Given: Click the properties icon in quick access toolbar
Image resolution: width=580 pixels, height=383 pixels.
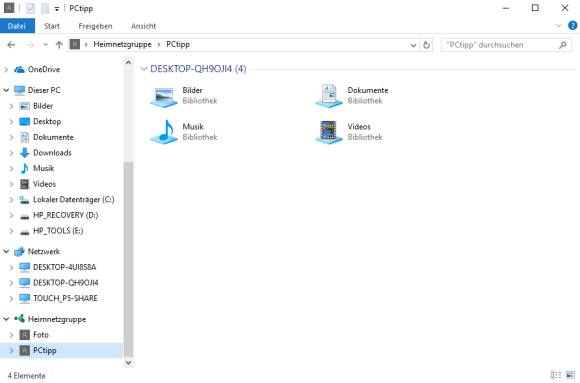Looking at the screenshot, I should tap(31, 8).
